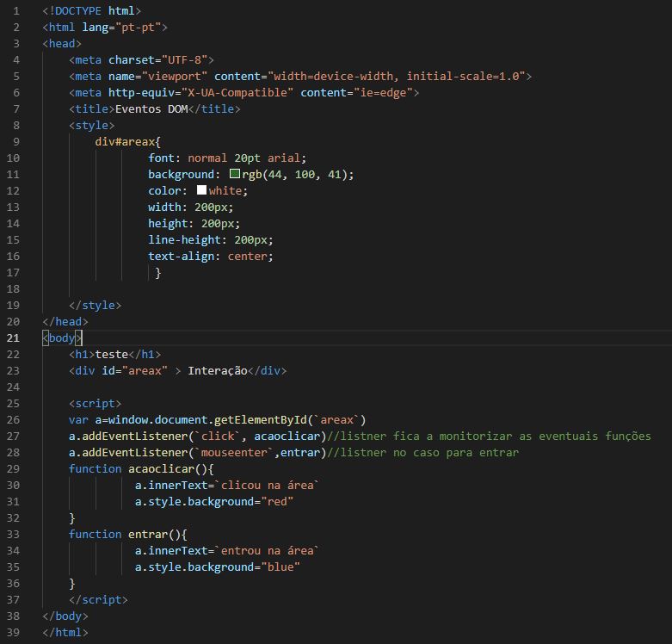Click the id="areax" attribute on line 23

tap(134, 370)
